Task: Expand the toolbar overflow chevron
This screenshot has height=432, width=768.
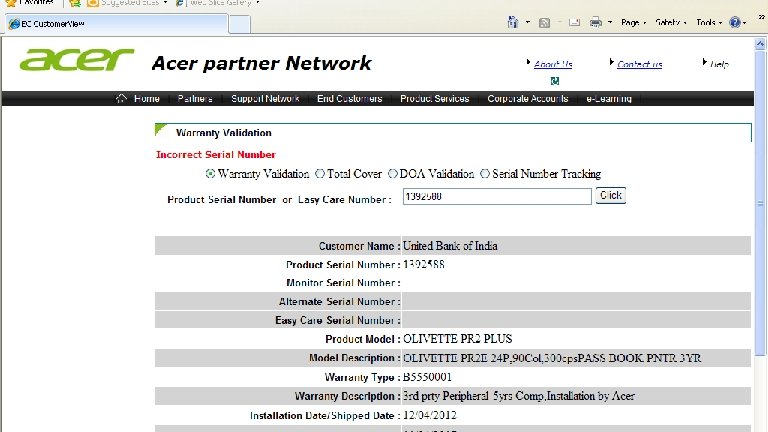Action: tap(762, 17)
